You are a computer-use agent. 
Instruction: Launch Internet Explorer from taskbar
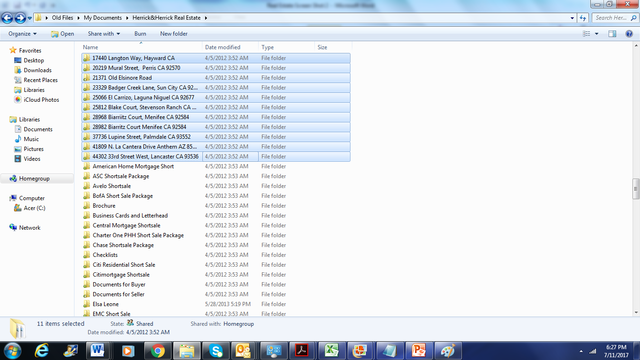[x=41, y=351]
